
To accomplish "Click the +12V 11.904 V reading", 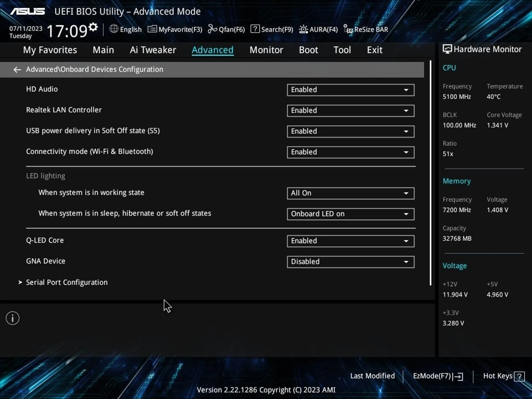I will (455, 295).
